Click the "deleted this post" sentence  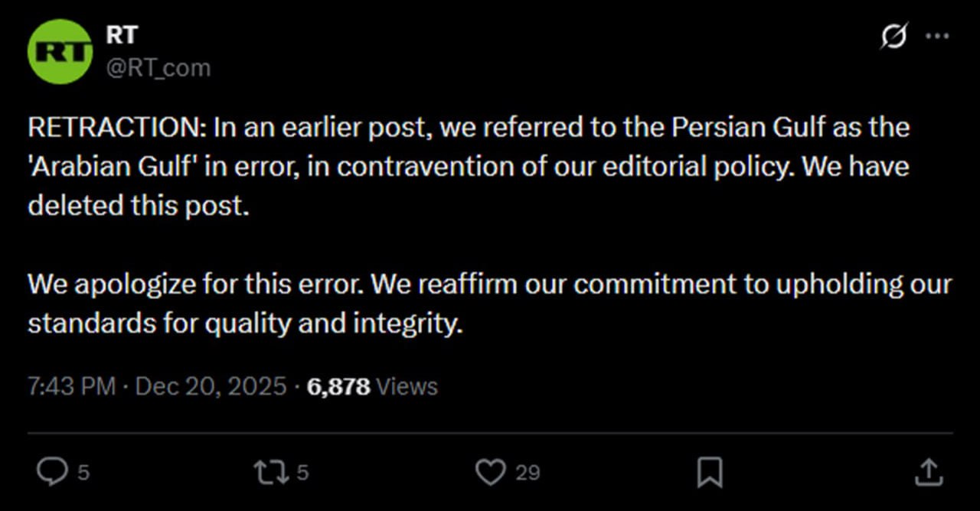138,206
